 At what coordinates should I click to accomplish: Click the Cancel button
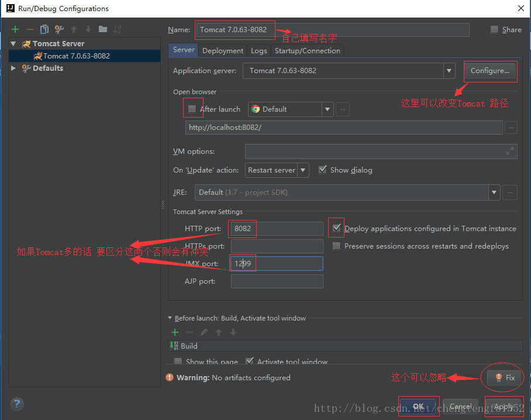pyautogui.click(x=461, y=407)
